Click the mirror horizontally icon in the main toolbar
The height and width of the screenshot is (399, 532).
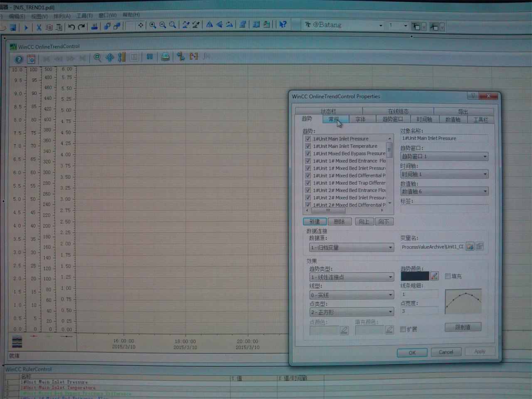tap(209, 25)
